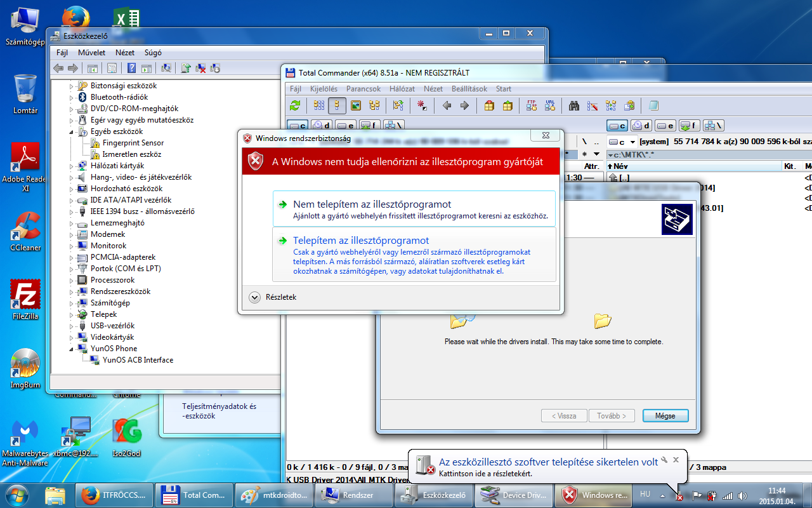Click the binoculars search icon
The height and width of the screenshot is (508, 812).
pyautogui.click(x=574, y=105)
